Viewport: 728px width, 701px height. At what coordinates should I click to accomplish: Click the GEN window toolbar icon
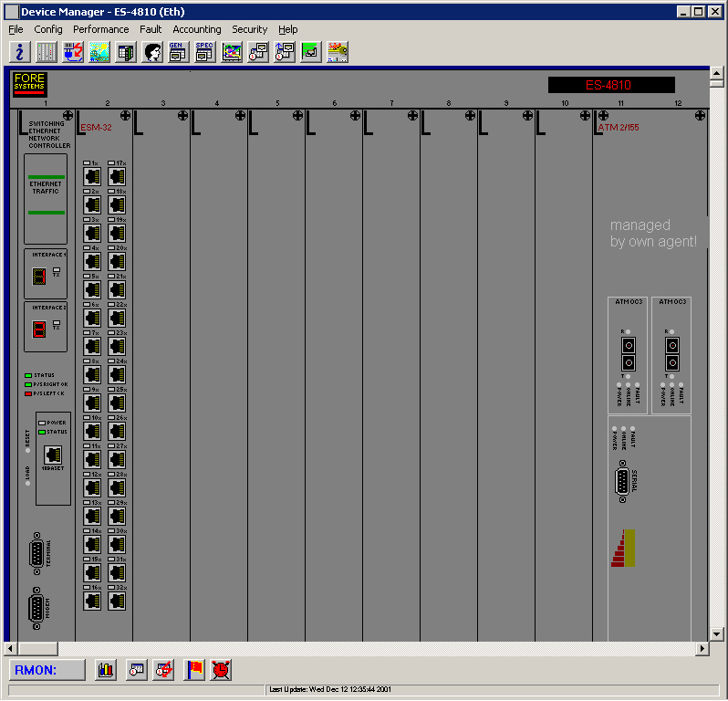(178, 52)
